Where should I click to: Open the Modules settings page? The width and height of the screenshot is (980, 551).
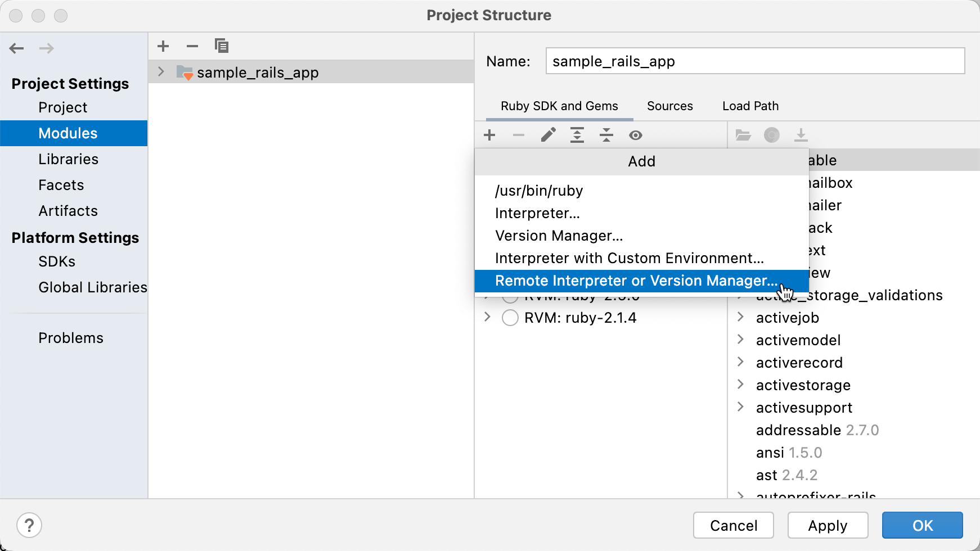click(x=74, y=133)
